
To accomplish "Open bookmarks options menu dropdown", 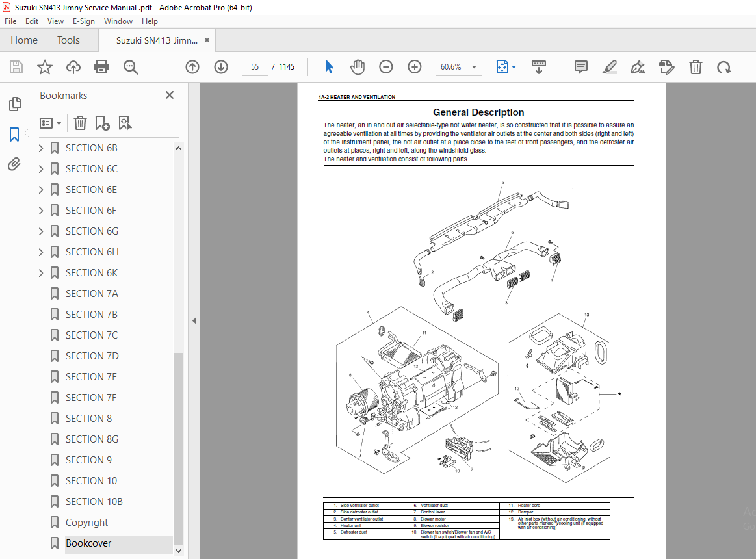I will [x=51, y=123].
